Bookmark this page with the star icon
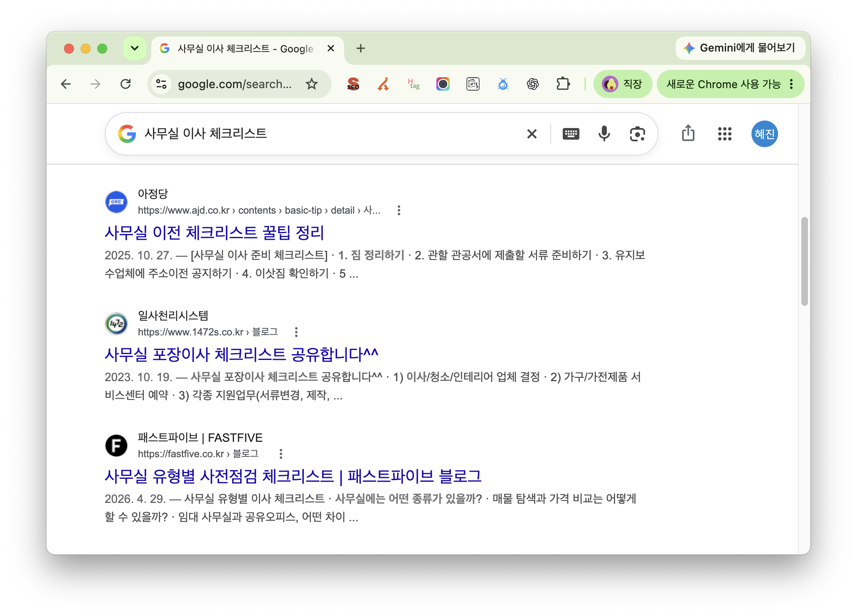This screenshot has width=857, height=616. tap(312, 84)
